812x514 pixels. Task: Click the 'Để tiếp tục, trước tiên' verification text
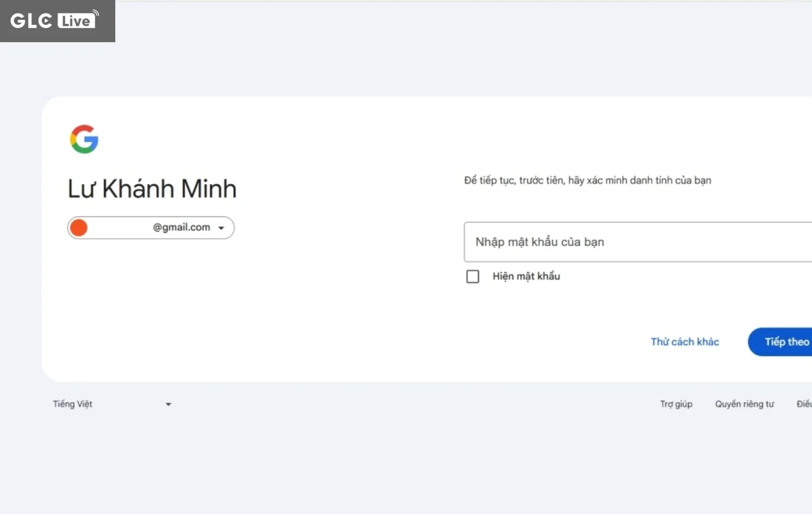[x=587, y=180]
